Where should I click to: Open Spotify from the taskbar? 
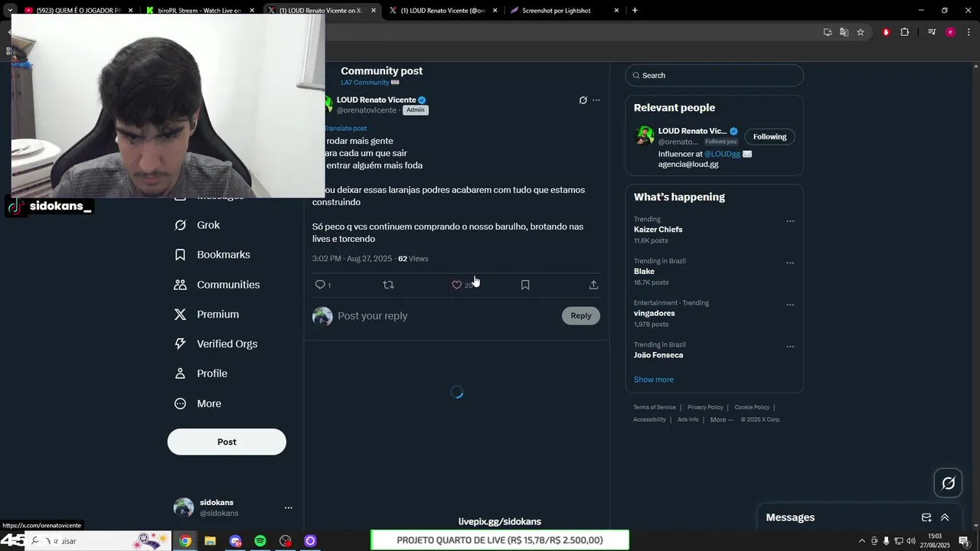coord(260,541)
